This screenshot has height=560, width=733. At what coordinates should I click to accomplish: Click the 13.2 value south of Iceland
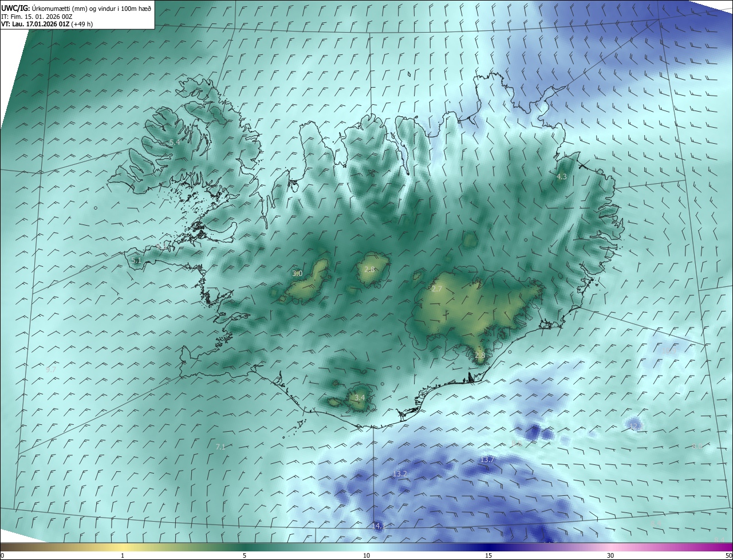point(400,474)
